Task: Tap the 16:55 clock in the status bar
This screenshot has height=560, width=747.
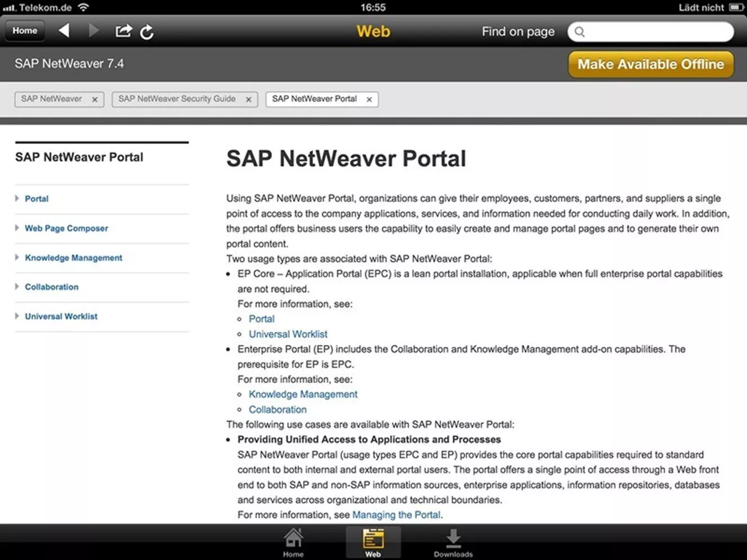Action: 373,7
